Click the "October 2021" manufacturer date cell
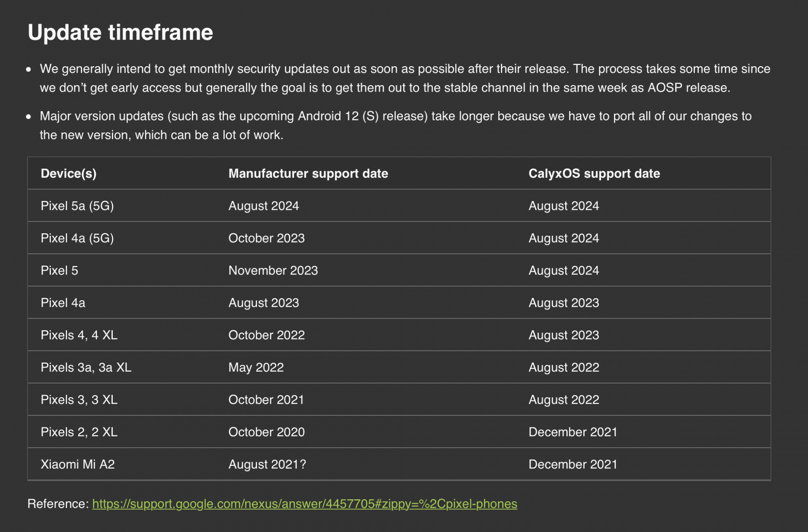 [266, 400]
